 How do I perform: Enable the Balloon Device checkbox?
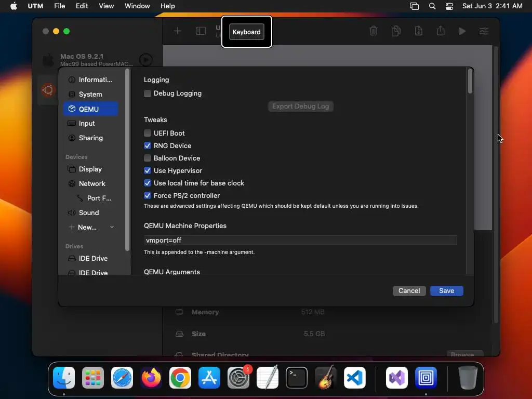(x=147, y=158)
